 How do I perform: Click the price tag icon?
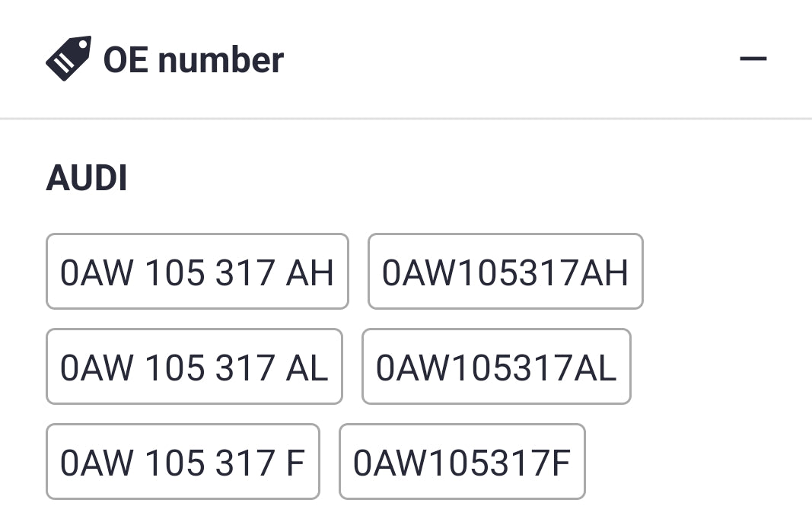point(68,59)
